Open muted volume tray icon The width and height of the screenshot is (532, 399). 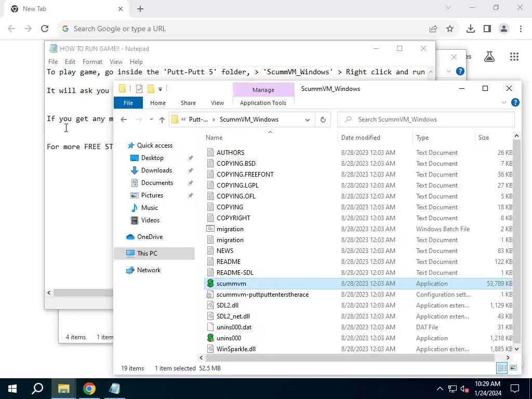tap(465, 389)
